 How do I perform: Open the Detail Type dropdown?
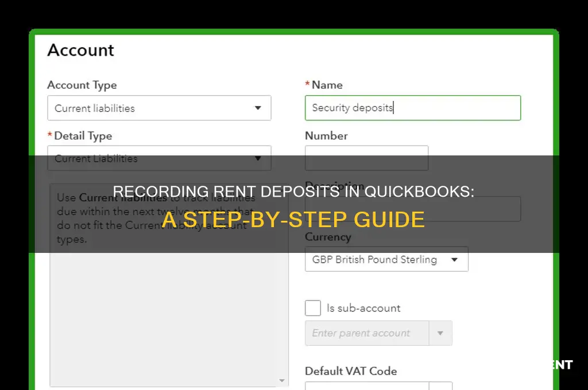click(x=159, y=158)
